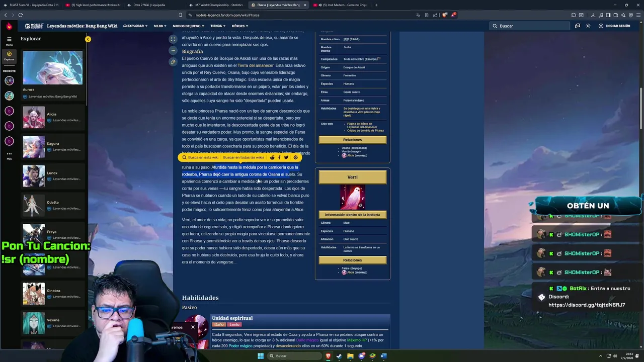Close the small overlay with X near webcam

193,327
